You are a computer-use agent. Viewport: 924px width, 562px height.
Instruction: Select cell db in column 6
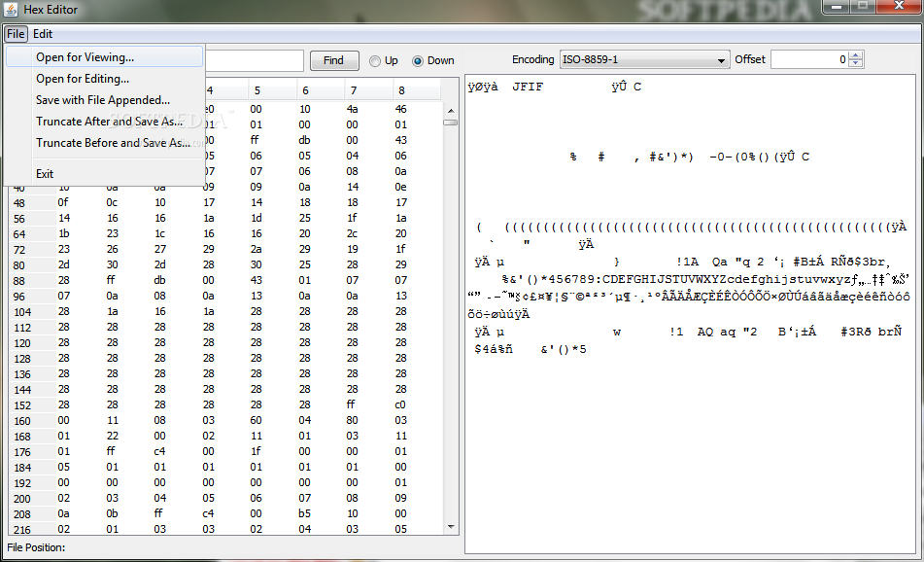(305, 140)
